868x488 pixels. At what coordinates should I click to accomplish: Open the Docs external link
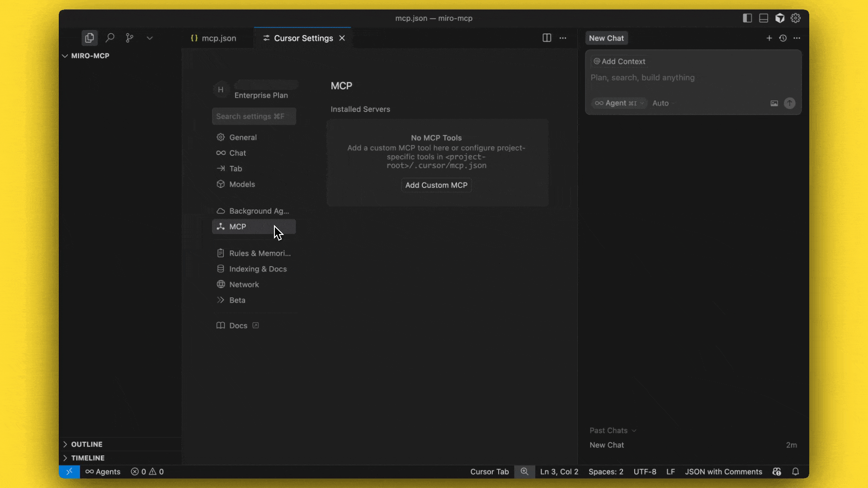click(238, 326)
